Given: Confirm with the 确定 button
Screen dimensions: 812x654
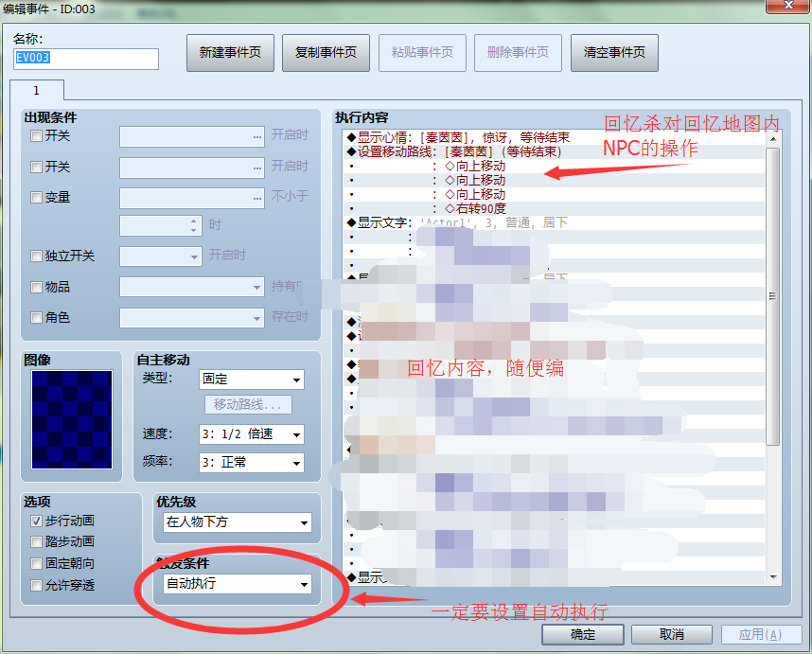Looking at the screenshot, I should point(583,634).
